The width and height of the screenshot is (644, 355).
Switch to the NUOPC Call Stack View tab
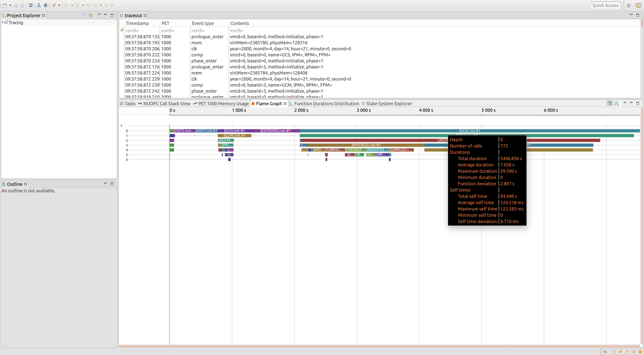164,103
